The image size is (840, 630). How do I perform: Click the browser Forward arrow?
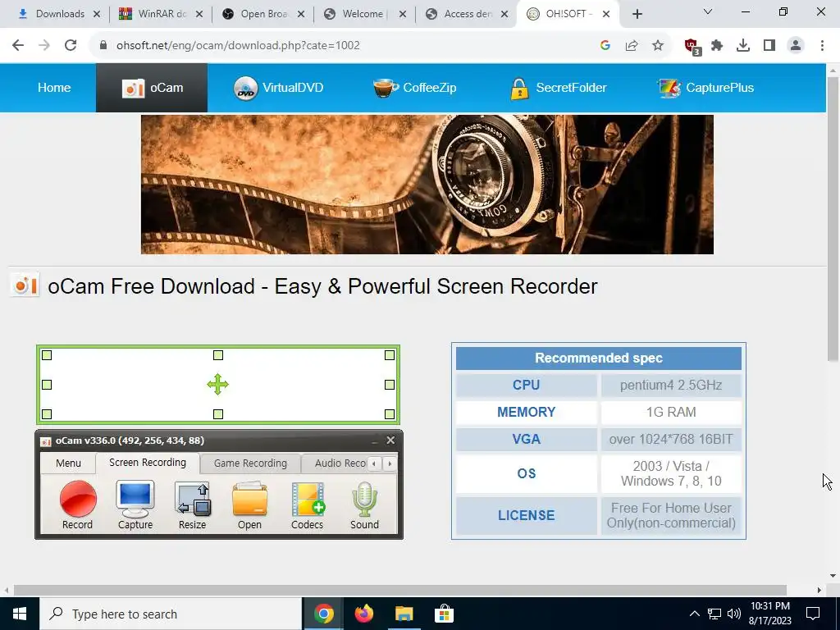pyautogui.click(x=44, y=45)
